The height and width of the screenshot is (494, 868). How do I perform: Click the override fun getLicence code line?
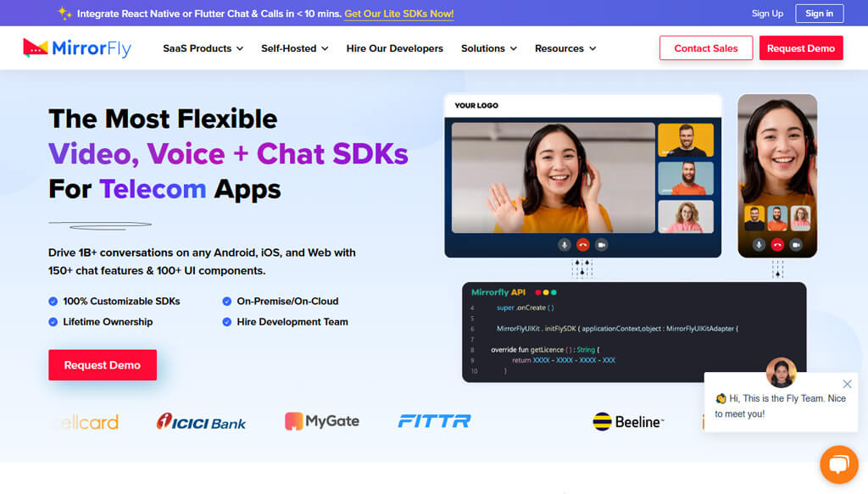pyautogui.click(x=545, y=350)
